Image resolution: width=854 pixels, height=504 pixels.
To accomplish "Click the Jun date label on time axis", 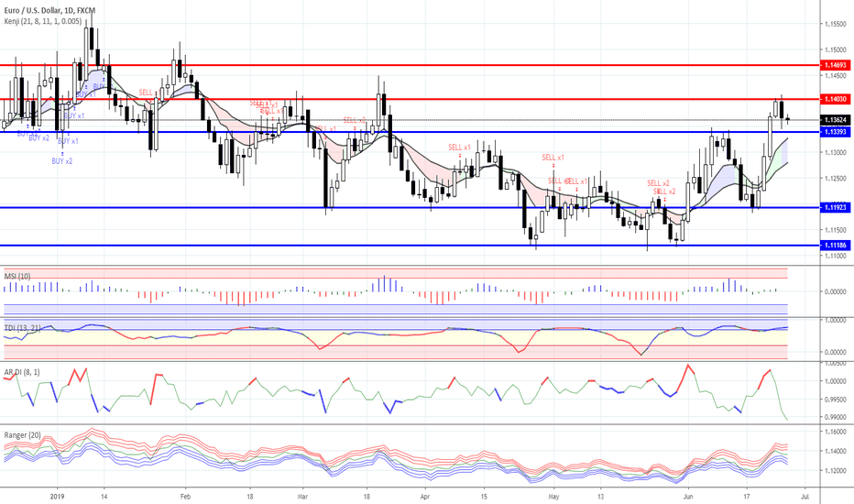I will click(x=688, y=497).
